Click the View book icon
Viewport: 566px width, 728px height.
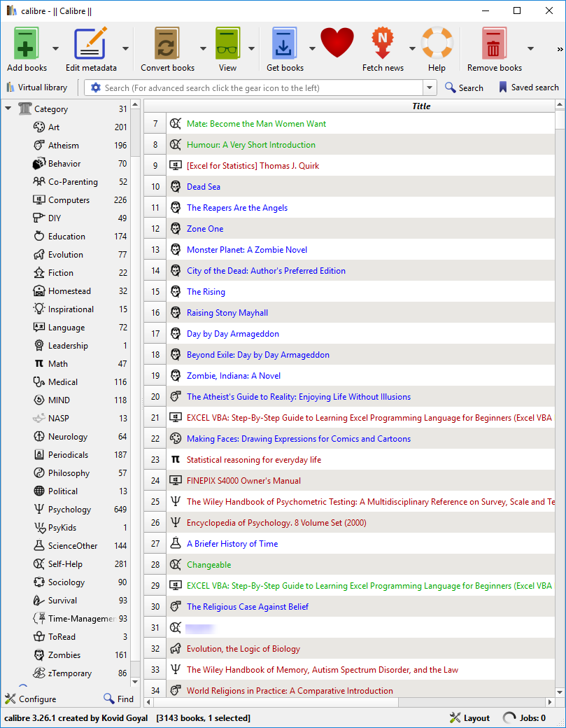click(227, 43)
